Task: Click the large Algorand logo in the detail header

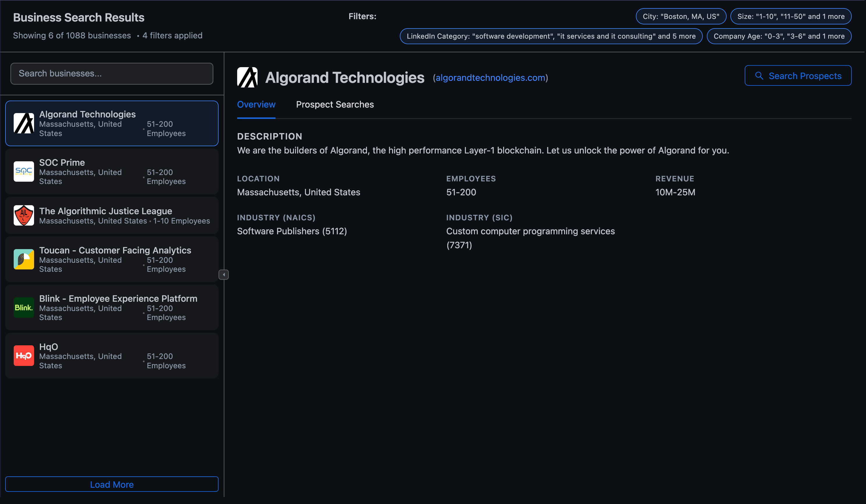Action: [x=247, y=77]
